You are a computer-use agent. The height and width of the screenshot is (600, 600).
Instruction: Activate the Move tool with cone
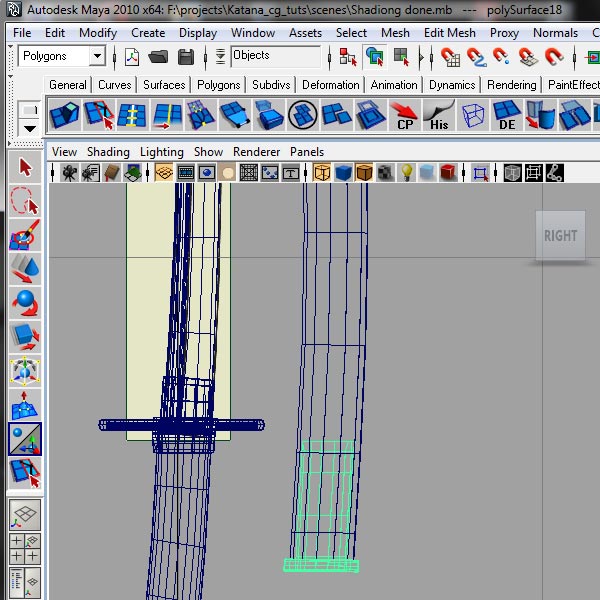pyautogui.click(x=25, y=269)
